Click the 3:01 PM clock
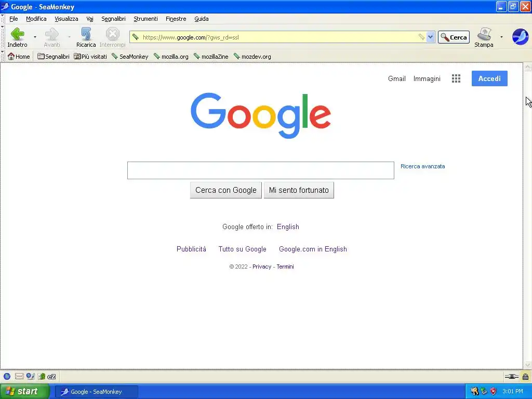 [513, 392]
